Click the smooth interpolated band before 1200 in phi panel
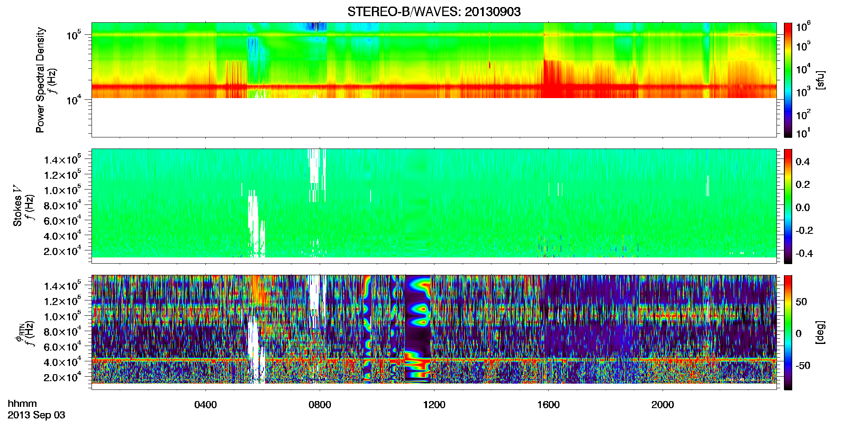 coord(417,329)
